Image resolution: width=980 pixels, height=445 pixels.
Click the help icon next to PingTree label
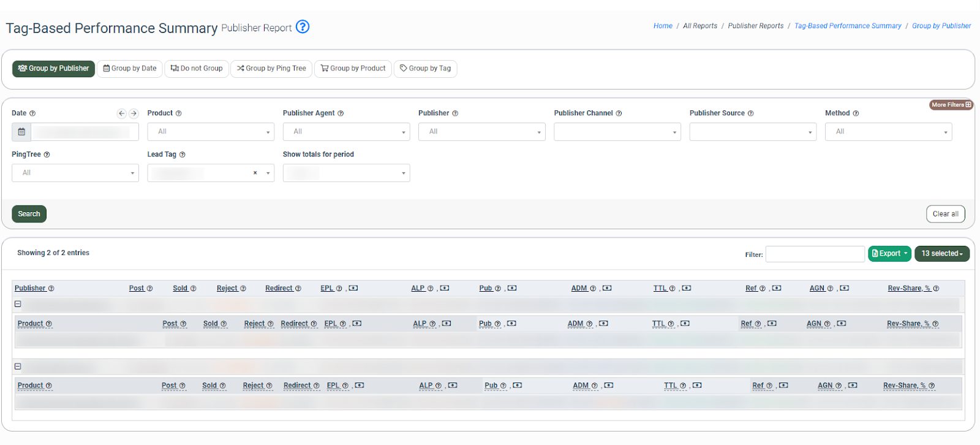[47, 155]
